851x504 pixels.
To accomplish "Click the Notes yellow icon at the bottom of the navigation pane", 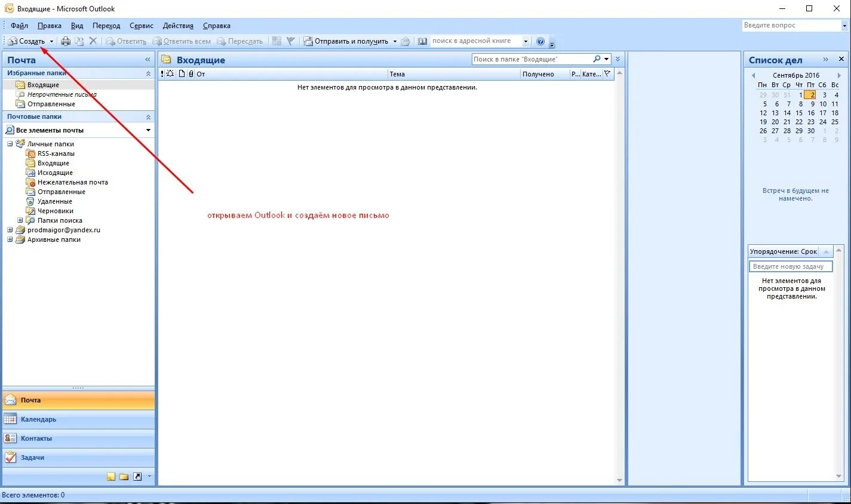I will (111, 477).
